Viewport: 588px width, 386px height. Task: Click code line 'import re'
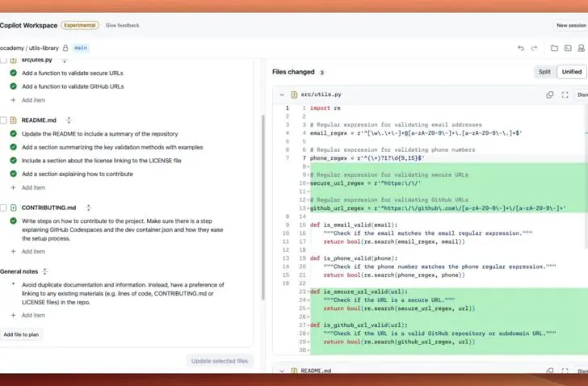[325, 108]
